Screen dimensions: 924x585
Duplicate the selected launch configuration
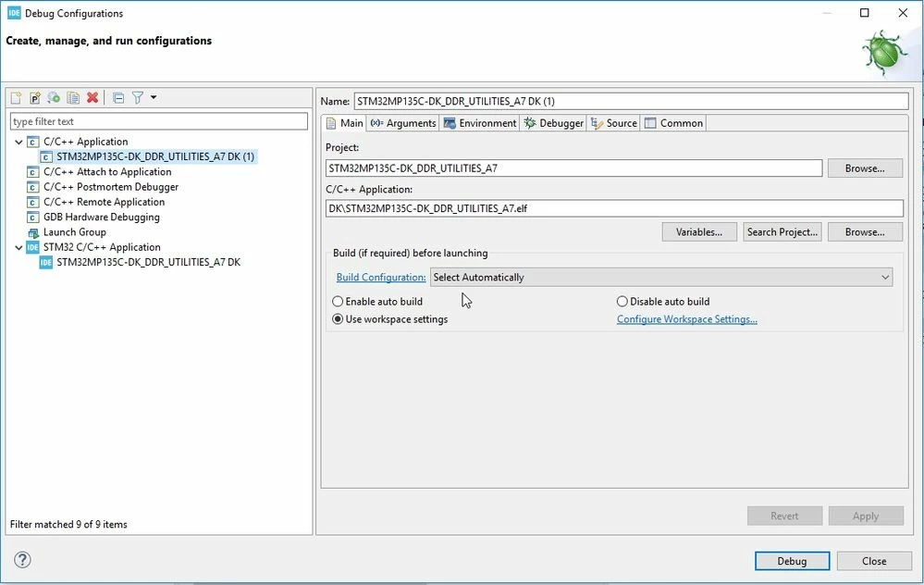pyautogui.click(x=73, y=98)
